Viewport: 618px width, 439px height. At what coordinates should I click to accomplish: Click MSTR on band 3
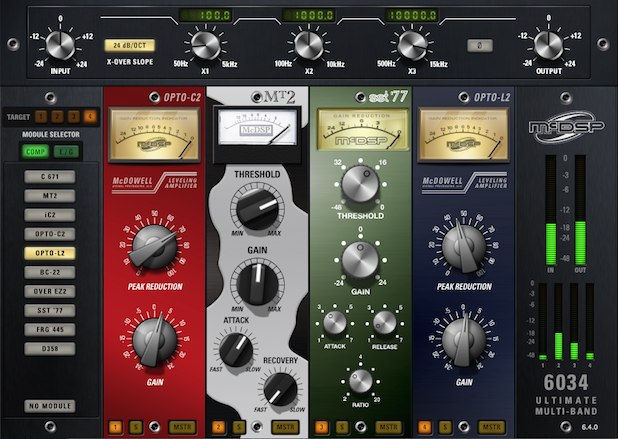click(x=389, y=427)
